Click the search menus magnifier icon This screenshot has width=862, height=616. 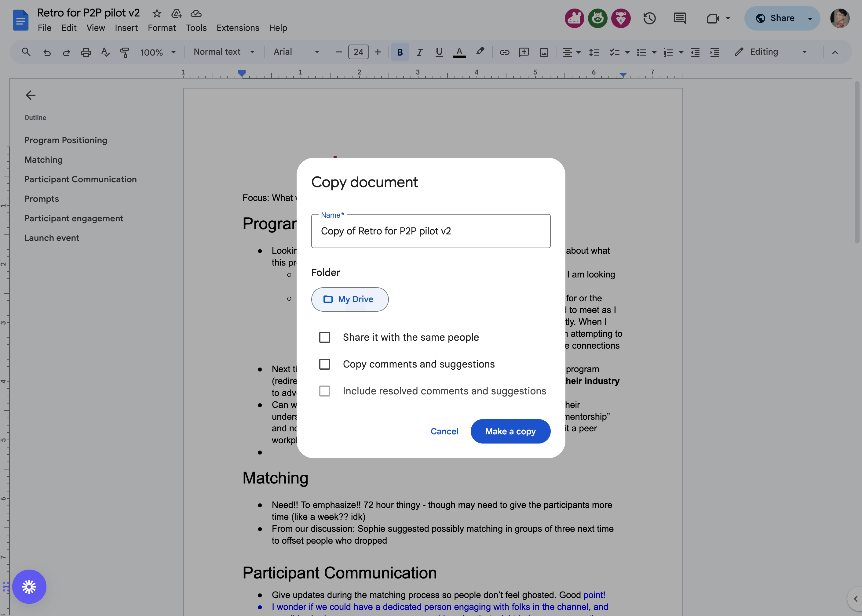pos(26,52)
